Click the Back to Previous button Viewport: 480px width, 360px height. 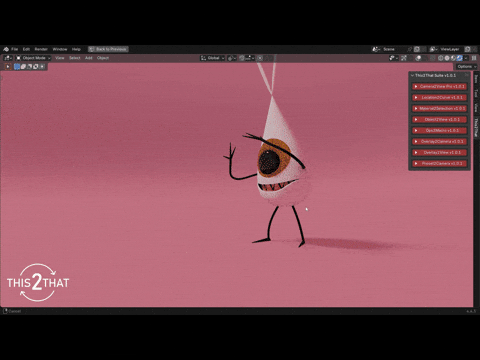[108, 49]
